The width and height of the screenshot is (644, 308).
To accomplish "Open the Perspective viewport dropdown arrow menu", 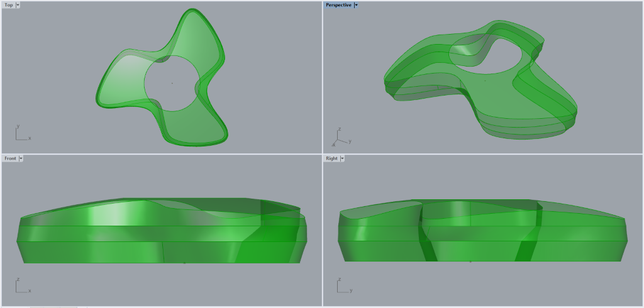I will [x=356, y=5].
